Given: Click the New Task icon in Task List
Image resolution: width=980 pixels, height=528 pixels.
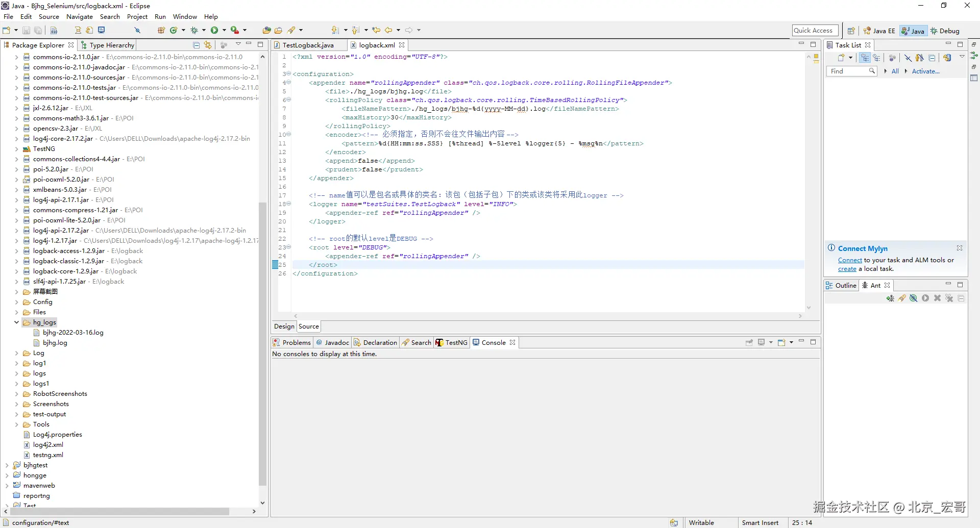Looking at the screenshot, I should click(841, 58).
